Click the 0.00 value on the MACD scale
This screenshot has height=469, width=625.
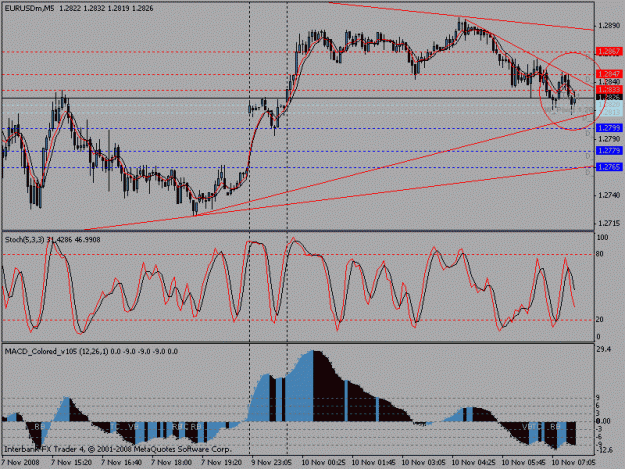(603, 421)
